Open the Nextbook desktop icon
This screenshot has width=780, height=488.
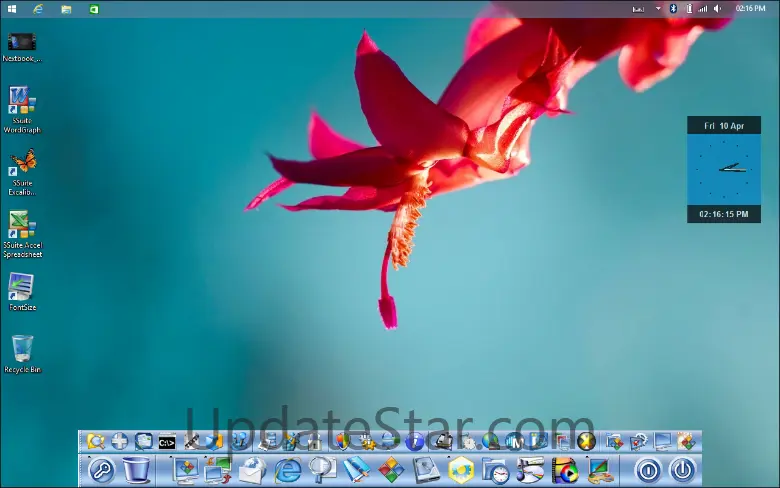[x=22, y=48]
